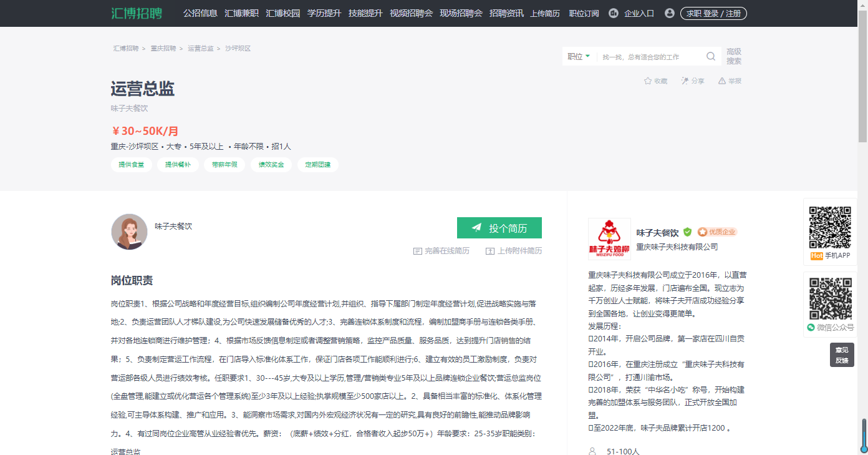Click 重庆味子夫科技有限公司 company text
Image resolution: width=868 pixels, height=455 pixels.
[677, 247]
